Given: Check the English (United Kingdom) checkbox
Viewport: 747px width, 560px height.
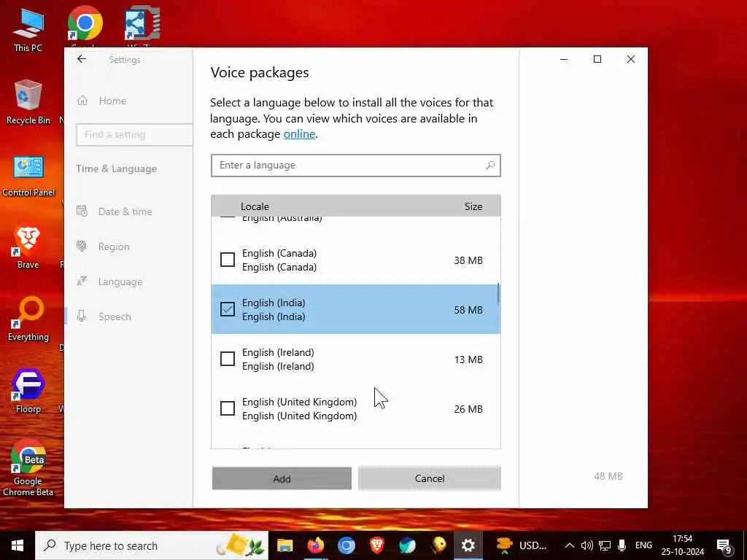Looking at the screenshot, I should [228, 408].
